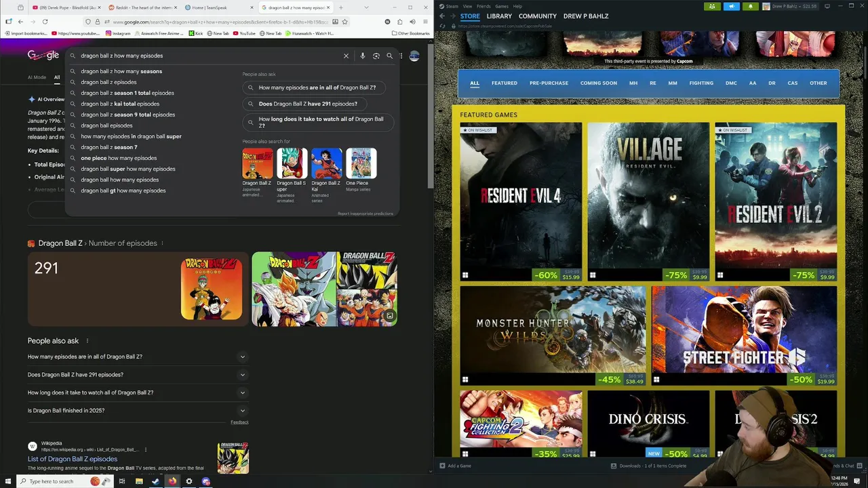
Task: Open Settings gear in taskbar
Action: pyautogui.click(x=189, y=481)
